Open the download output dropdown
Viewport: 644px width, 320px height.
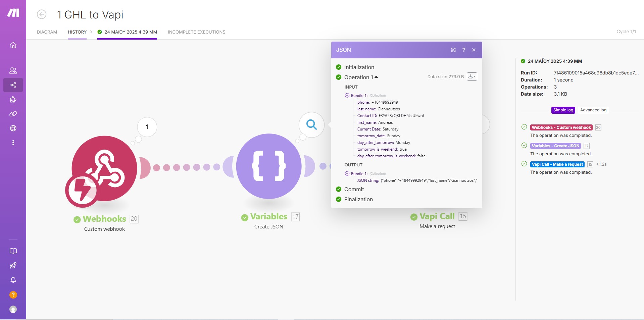(x=472, y=76)
